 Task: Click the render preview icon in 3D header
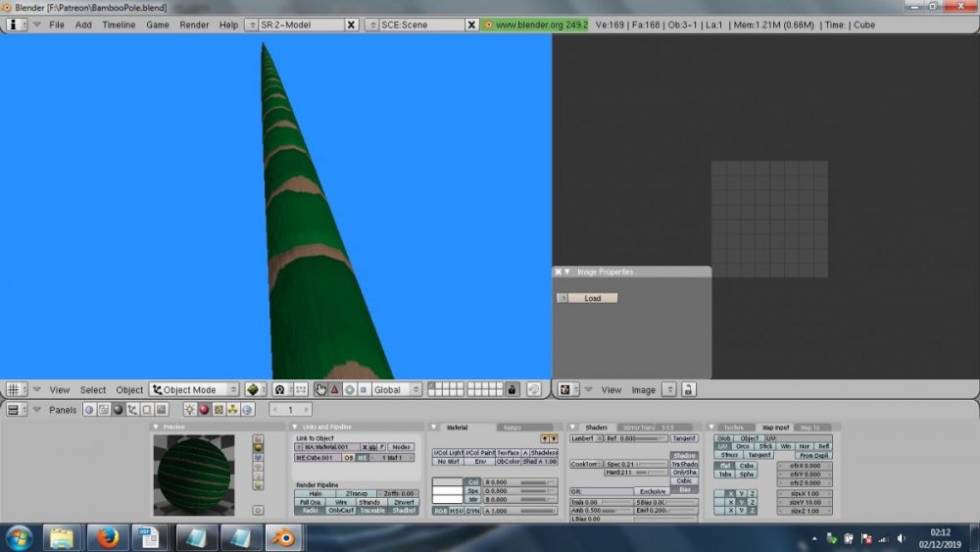(x=533, y=389)
